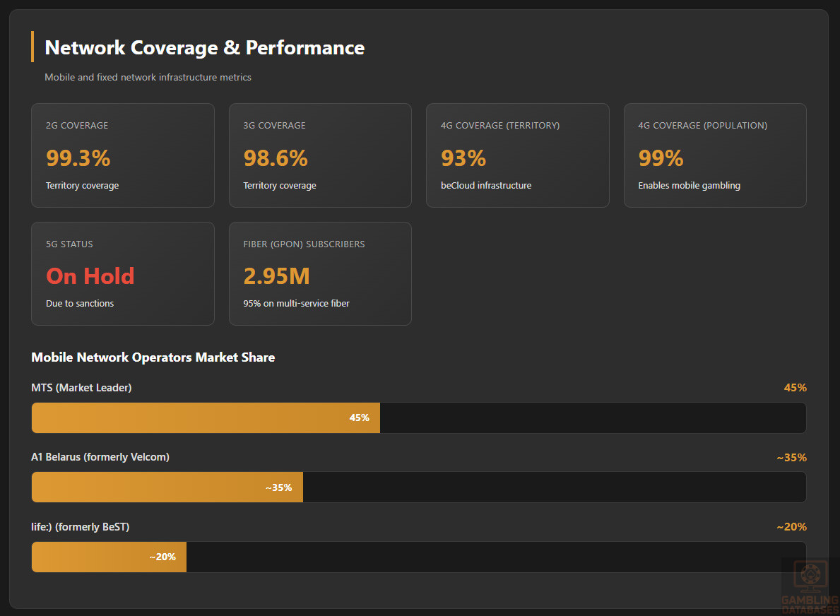
Task: Click the 'Enables mobile gambling' caption
Action: click(689, 186)
